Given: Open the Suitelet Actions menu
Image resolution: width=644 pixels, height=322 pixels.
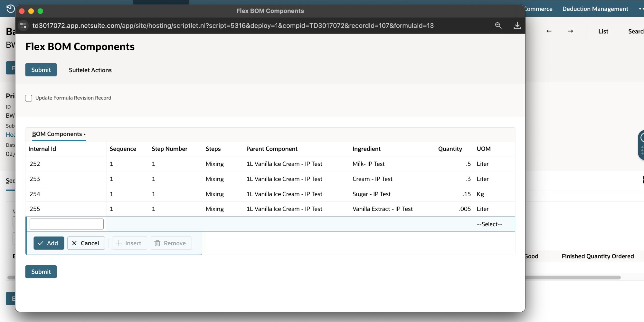Looking at the screenshot, I should point(90,70).
